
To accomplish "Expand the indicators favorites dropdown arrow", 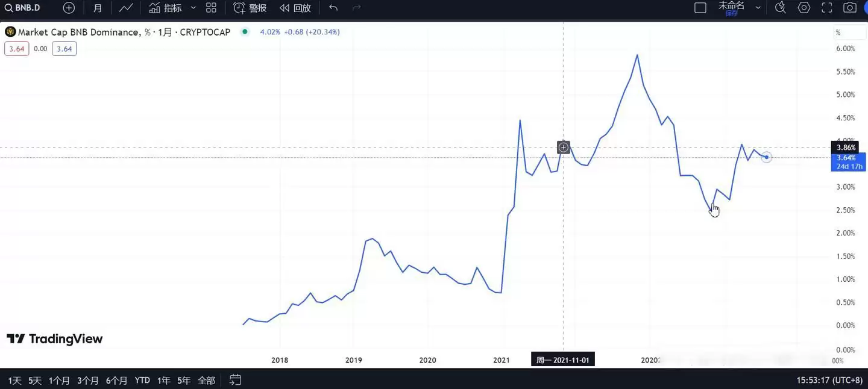I will [x=193, y=8].
